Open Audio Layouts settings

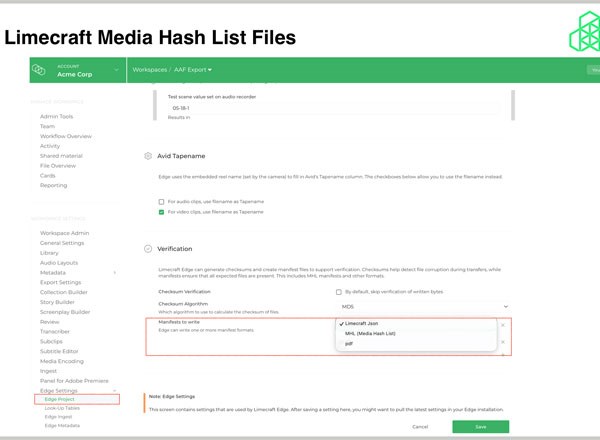coord(59,263)
